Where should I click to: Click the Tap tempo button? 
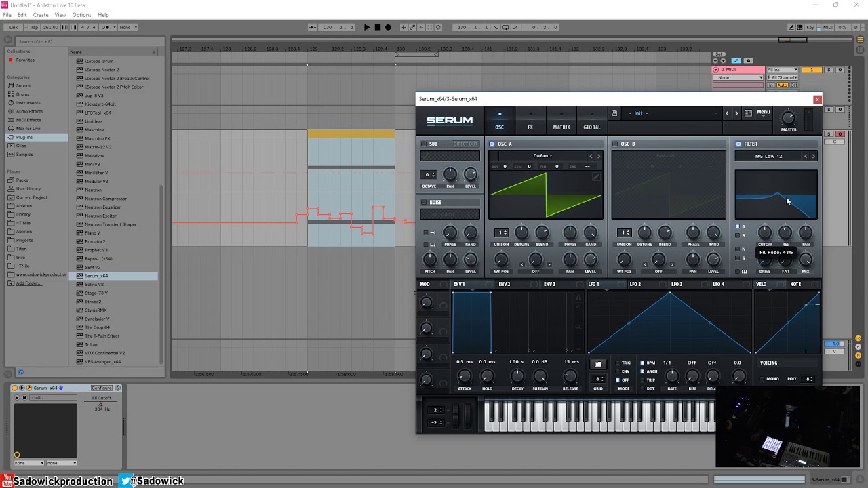(35, 27)
